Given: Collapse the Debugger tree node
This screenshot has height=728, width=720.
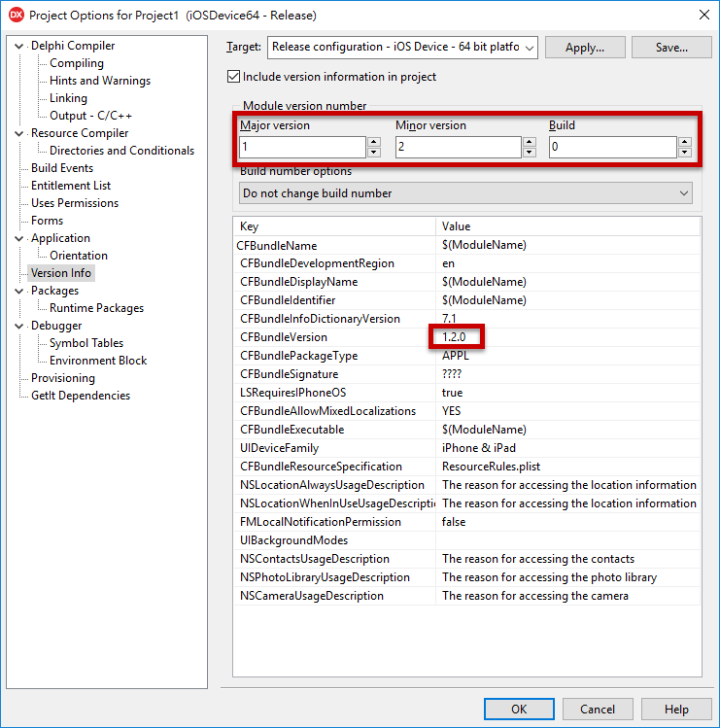Looking at the screenshot, I should [x=19, y=326].
